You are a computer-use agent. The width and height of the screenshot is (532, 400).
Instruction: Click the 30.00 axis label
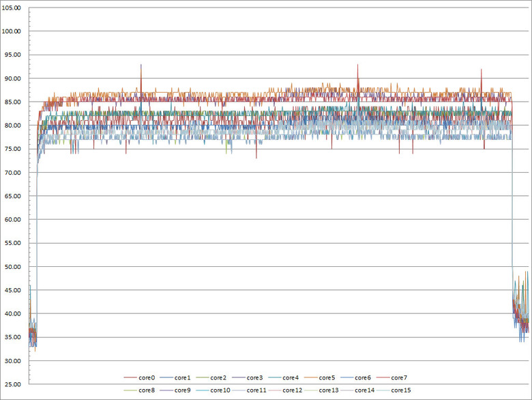click(13, 361)
